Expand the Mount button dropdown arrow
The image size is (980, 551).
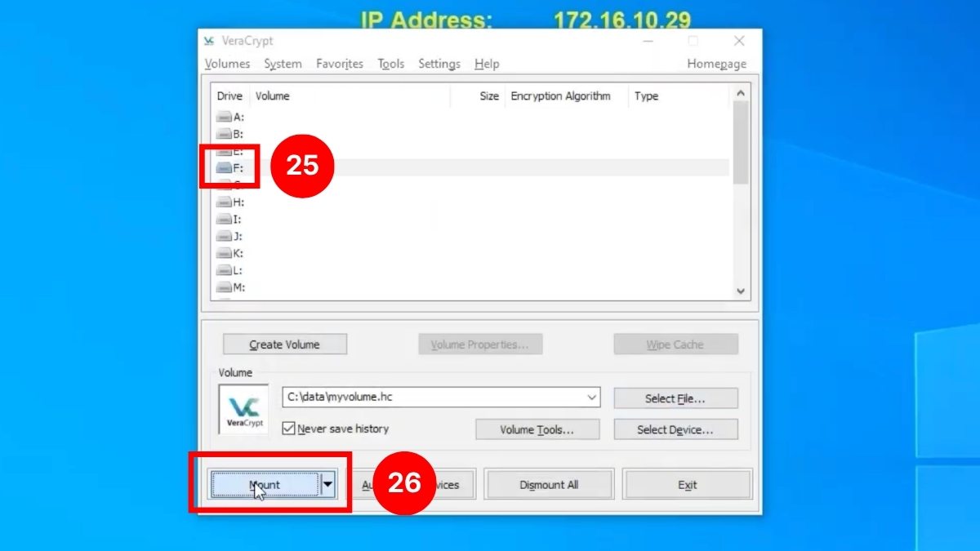click(327, 483)
